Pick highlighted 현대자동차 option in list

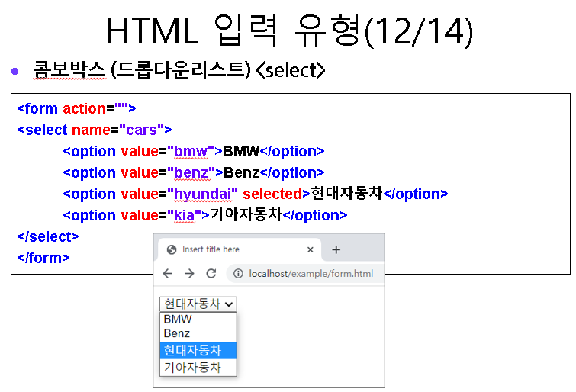tap(198, 350)
